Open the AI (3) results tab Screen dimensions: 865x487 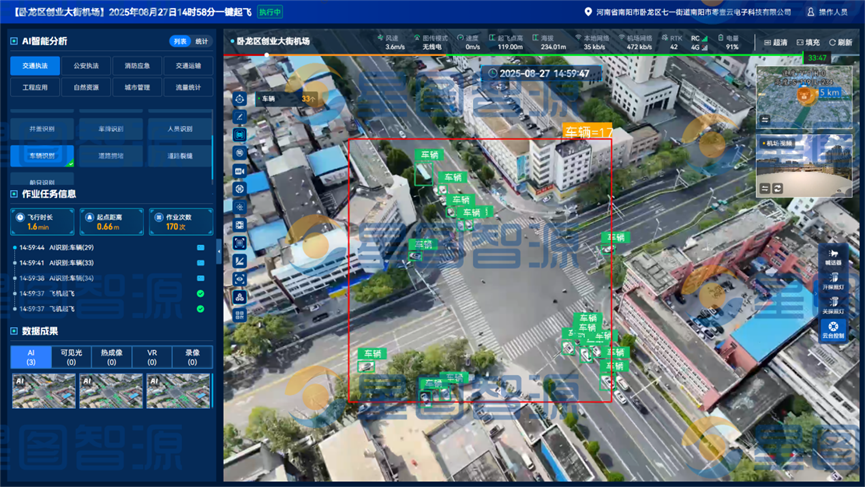click(x=31, y=357)
